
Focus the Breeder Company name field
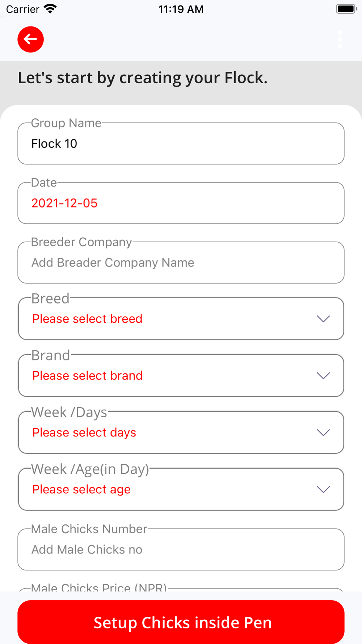[x=181, y=263]
